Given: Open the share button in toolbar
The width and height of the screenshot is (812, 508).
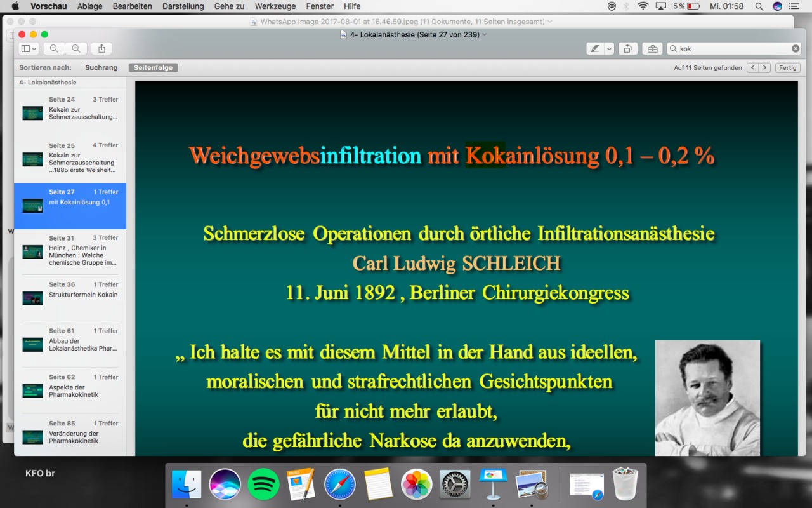Looking at the screenshot, I should point(101,49).
